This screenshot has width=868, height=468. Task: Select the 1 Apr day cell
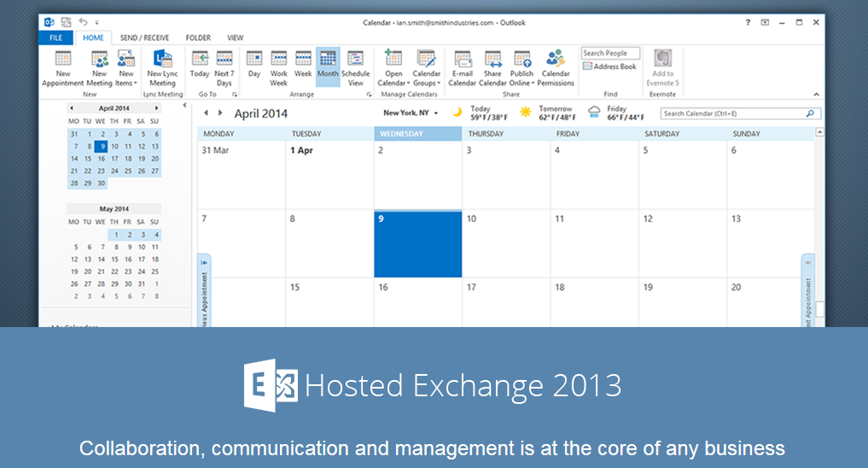329,175
